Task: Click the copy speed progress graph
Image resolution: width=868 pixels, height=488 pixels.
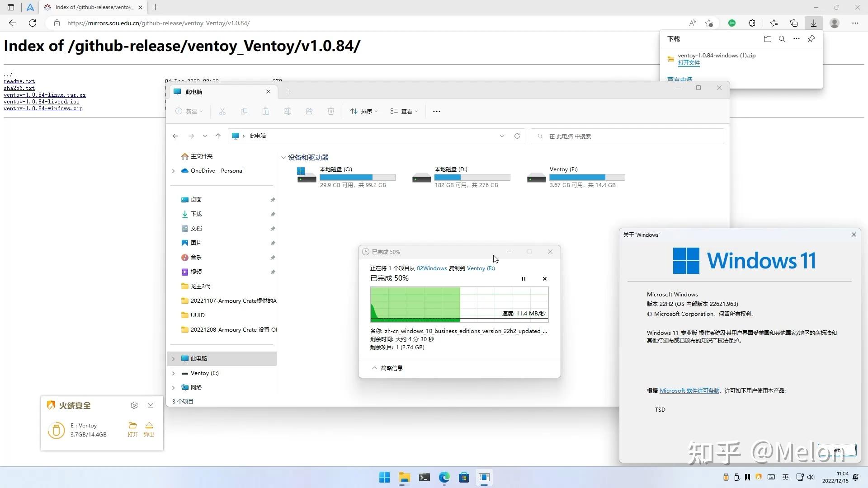Action: [459, 305]
